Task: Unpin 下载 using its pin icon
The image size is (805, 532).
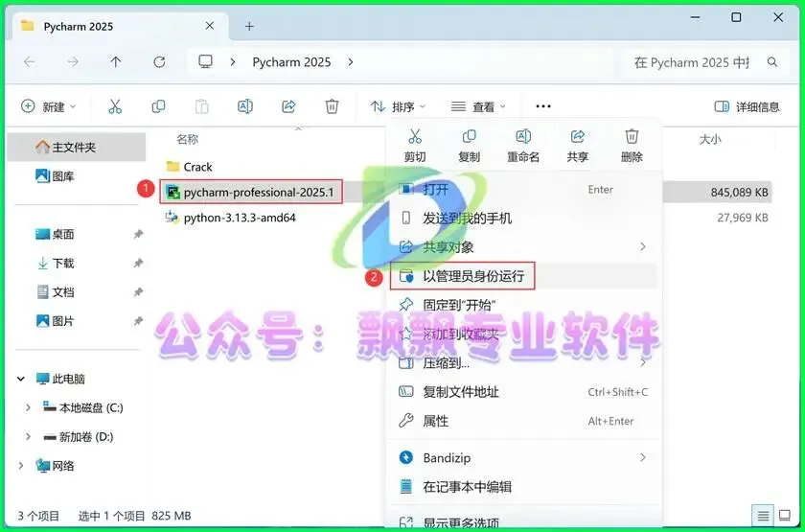Action: [138, 264]
